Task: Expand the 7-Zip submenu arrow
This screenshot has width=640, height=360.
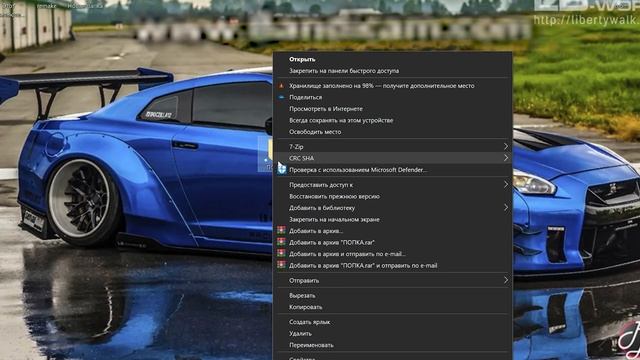Action: click(506, 147)
